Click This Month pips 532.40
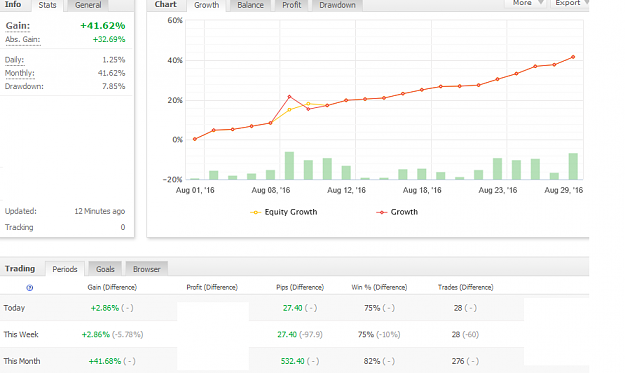Viewport: 625px width, 373px height. [x=293, y=361]
